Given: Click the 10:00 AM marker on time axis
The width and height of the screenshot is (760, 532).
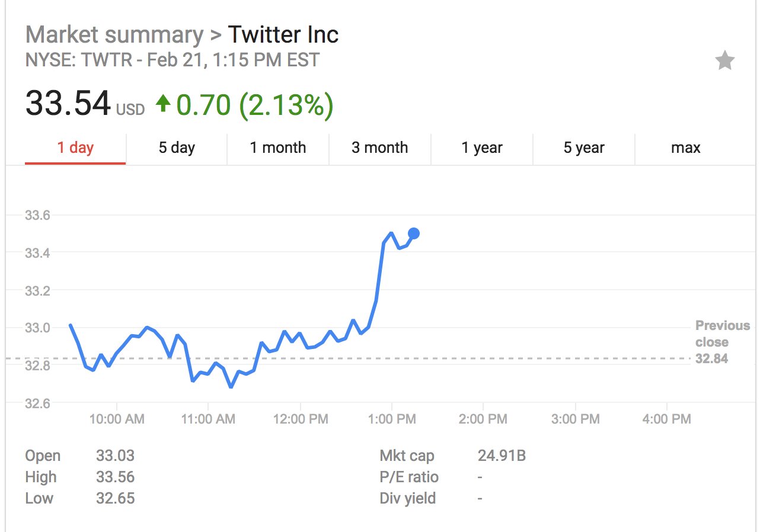Looking at the screenshot, I should click(x=117, y=419).
